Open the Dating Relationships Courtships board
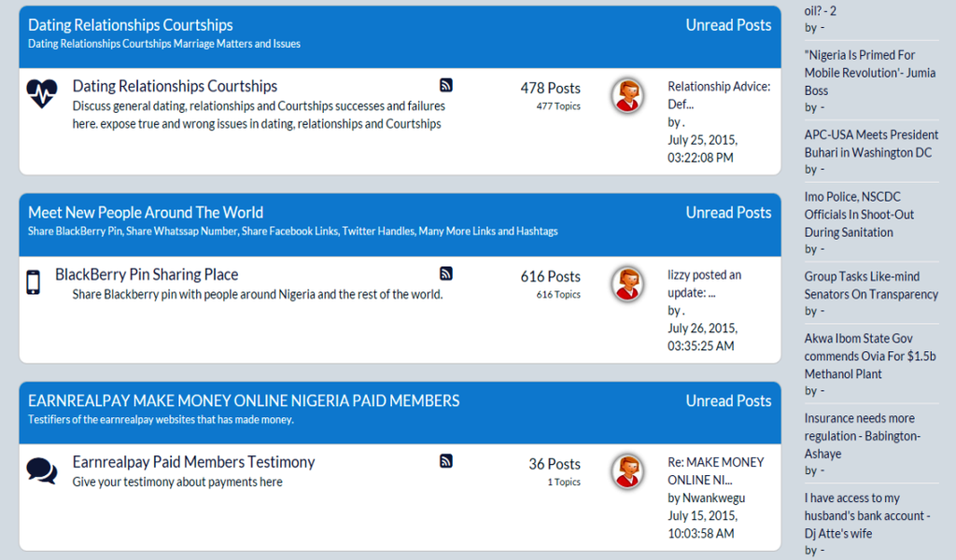 (x=175, y=86)
